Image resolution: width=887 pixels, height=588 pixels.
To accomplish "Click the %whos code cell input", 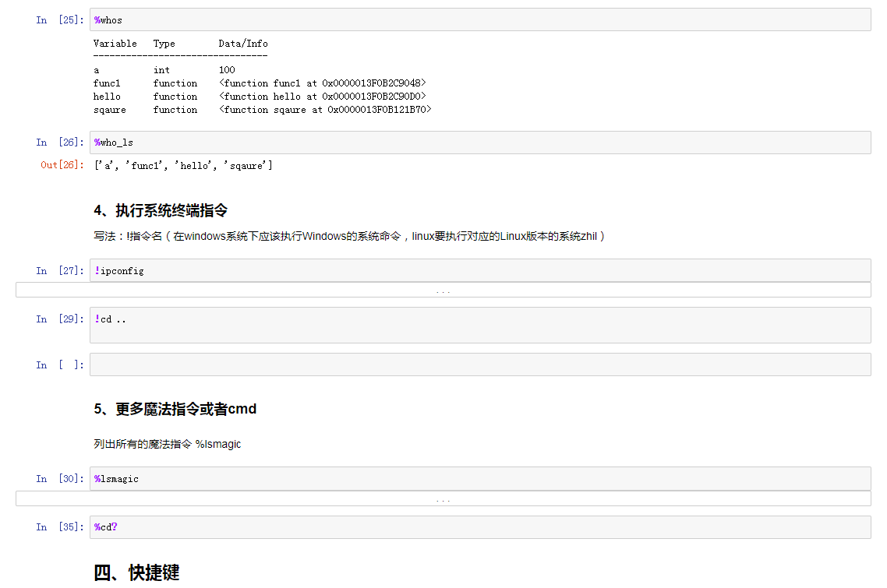I will tap(479, 19).
